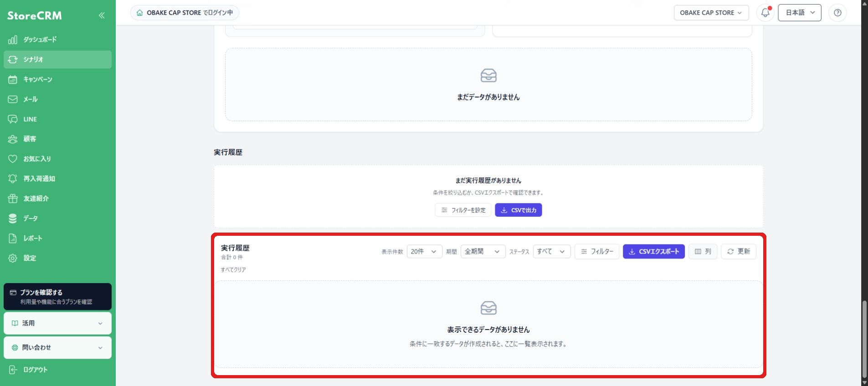This screenshot has width=868, height=386.
Task: Click the フィルターを設定 button
Action: (463, 210)
